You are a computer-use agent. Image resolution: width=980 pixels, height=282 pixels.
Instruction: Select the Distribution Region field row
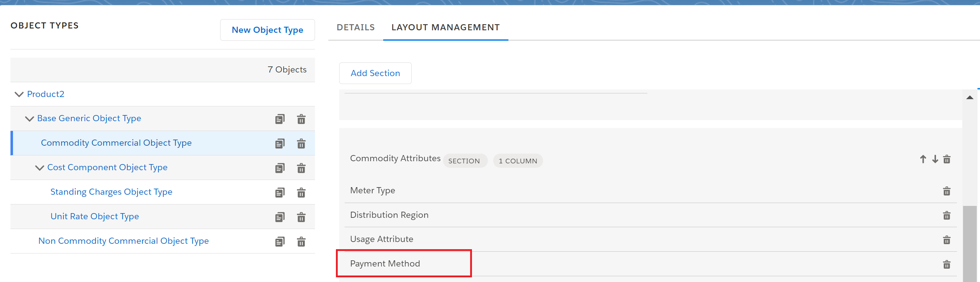pos(650,215)
